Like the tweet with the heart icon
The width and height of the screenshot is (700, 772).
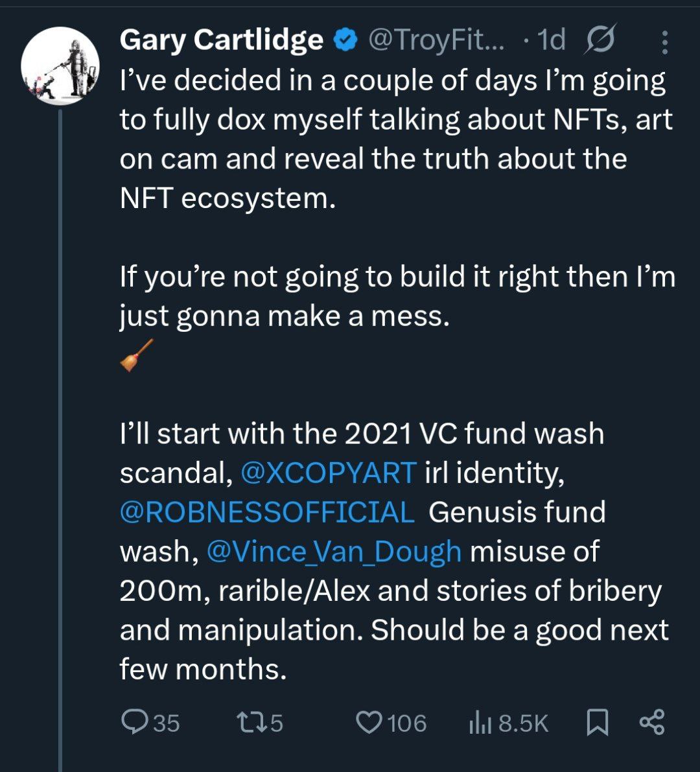(x=370, y=722)
